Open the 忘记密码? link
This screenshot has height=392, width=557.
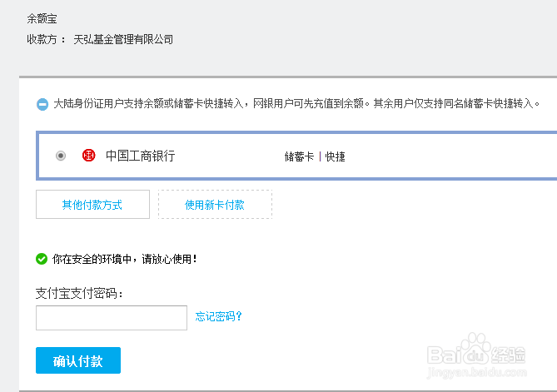(x=219, y=316)
